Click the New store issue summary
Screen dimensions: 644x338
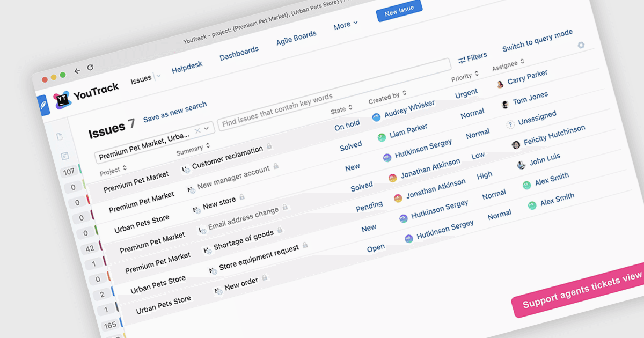pyautogui.click(x=219, y=203)
